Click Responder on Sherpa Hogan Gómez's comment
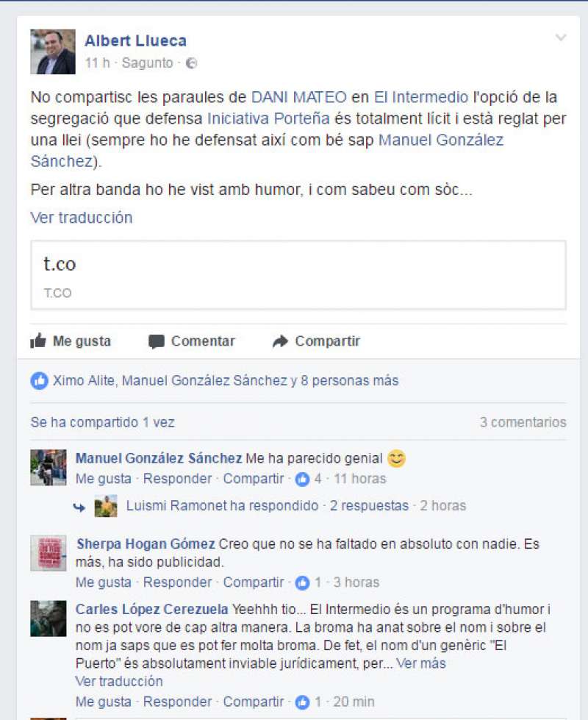The width and height of the screenshot is (588, 720). click(x=177, y=582)
